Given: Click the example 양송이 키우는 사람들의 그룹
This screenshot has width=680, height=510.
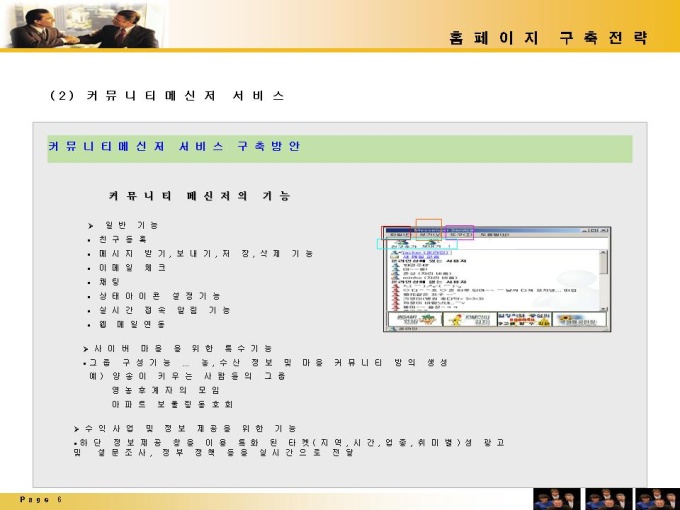Looking at the screenshot, I should pyautogui.click(x=187, y=376).
